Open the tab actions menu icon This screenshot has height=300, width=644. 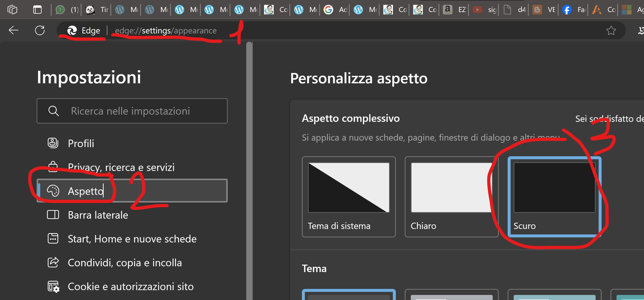(37, 10)
